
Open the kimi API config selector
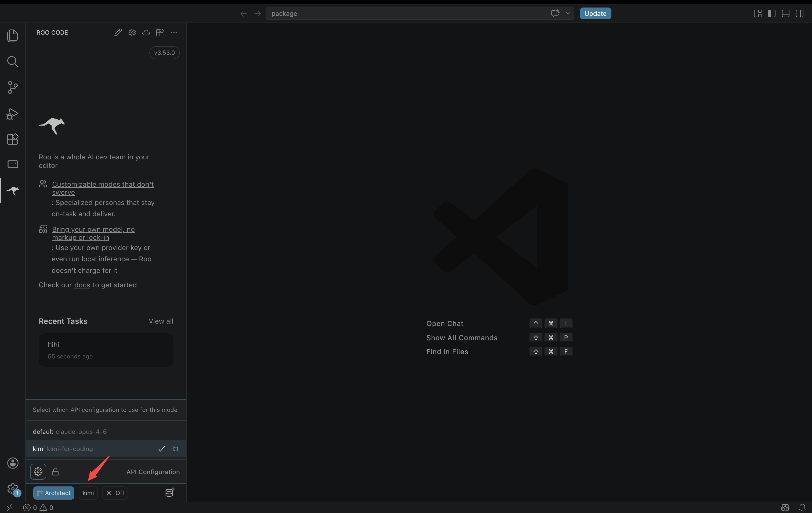(x=88, y=493)
